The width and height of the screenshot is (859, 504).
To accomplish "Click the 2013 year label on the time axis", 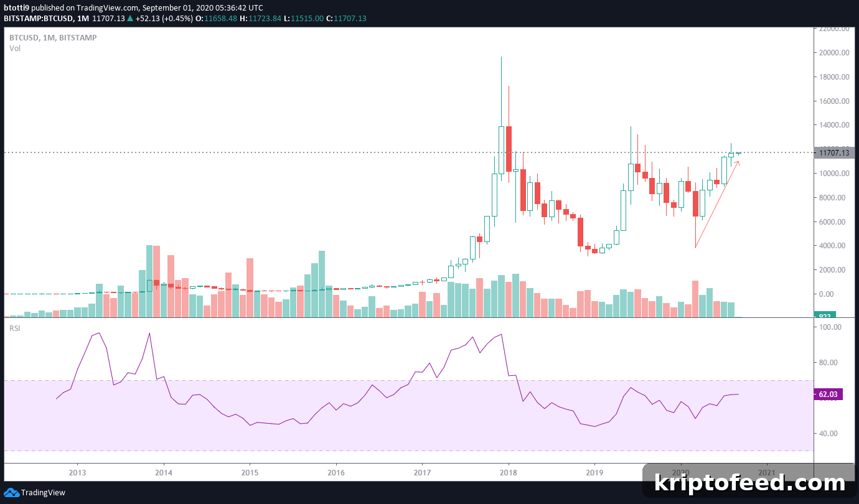I will [x=77, y=472].
